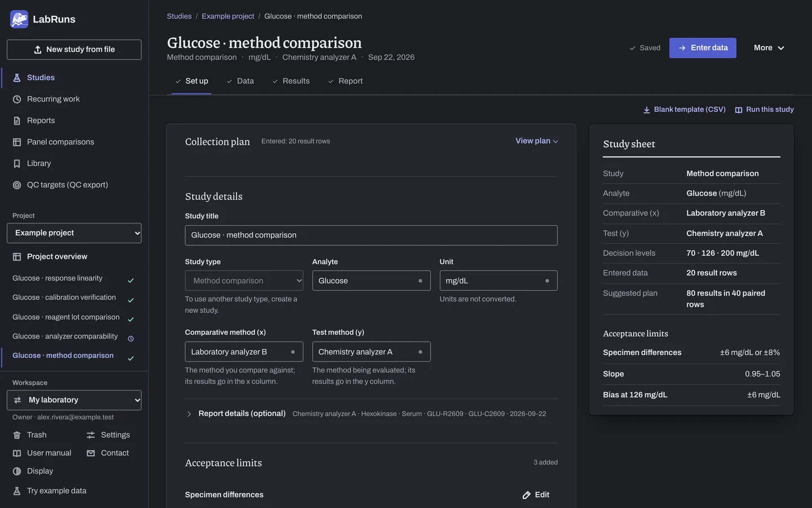Click the LabRuns logo icon
The height and width of the screenshot is (508, 812).
(x=19, y=19)
